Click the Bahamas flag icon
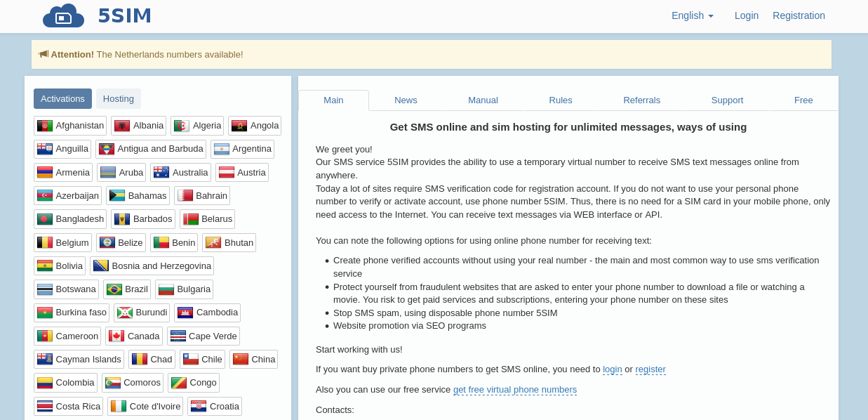 (x=117, y=195)
